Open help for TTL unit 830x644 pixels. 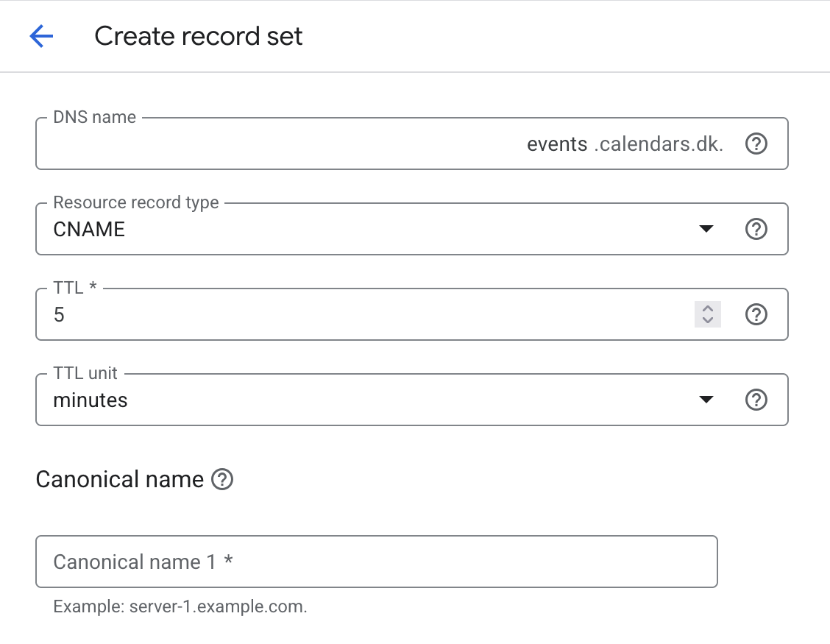[756, 400]
